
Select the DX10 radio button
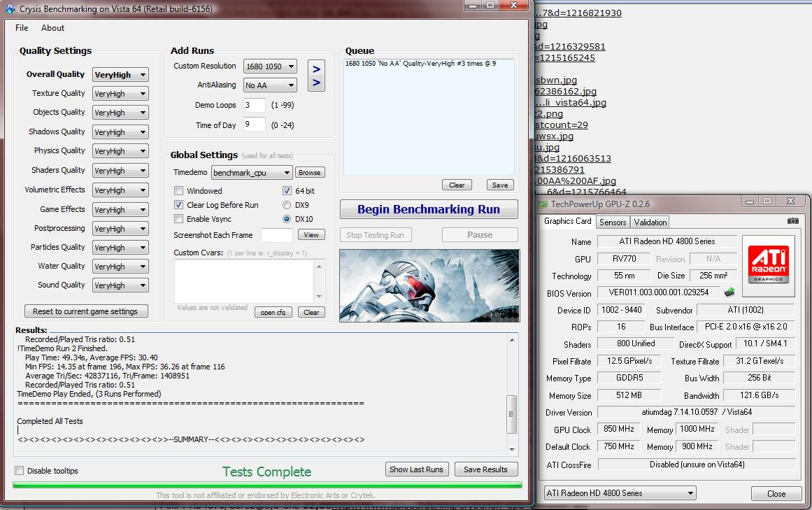pyautogui.click(x=286, y=218)
